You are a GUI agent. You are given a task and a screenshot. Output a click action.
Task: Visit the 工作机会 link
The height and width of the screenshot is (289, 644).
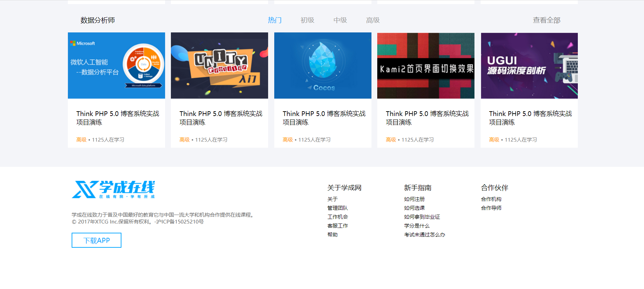338,217
